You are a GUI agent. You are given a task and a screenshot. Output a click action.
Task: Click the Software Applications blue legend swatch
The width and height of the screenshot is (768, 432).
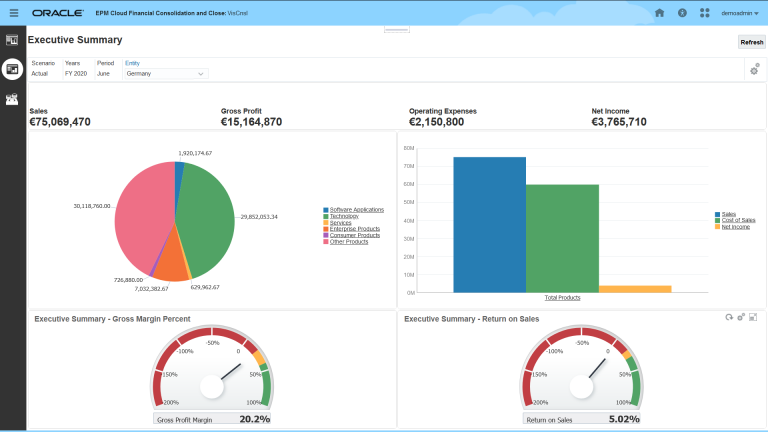coord(326,210)
